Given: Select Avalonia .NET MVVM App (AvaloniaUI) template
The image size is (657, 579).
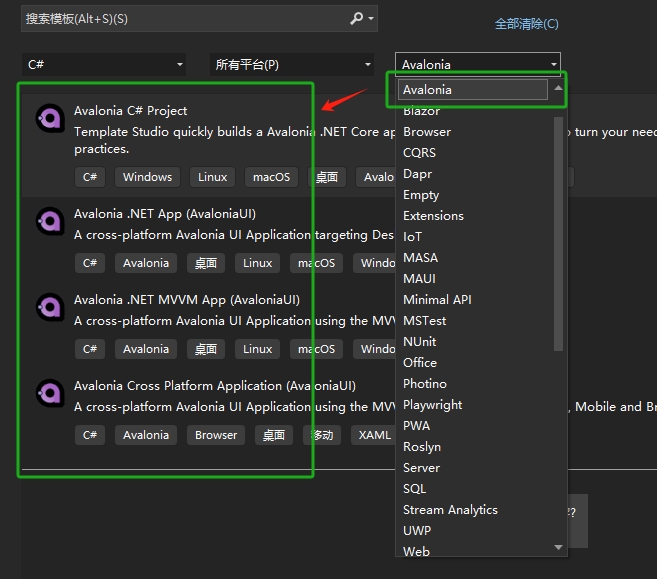Looking at the screenshot, I should [187, 300].
